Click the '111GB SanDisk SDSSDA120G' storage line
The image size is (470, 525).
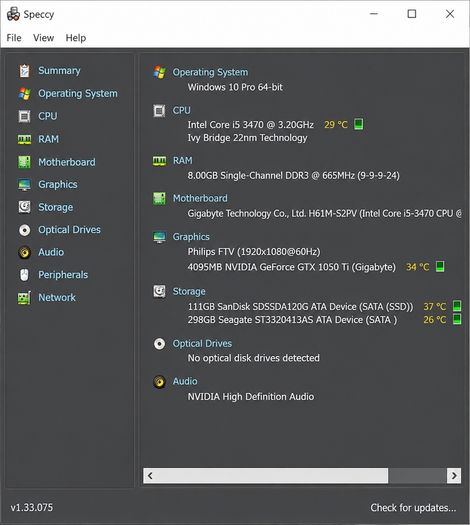300,307
